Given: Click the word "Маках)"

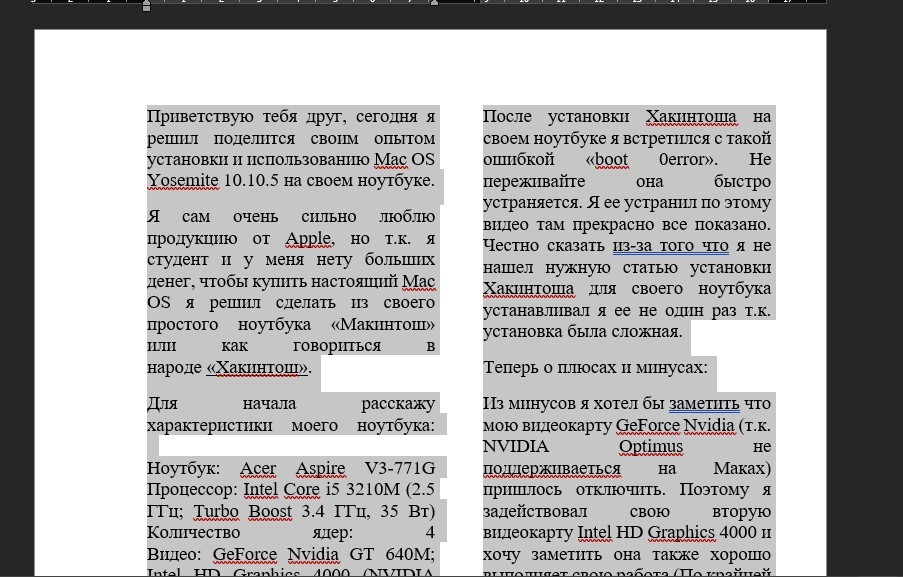Looking at the screenshot, I should point(742,469).
